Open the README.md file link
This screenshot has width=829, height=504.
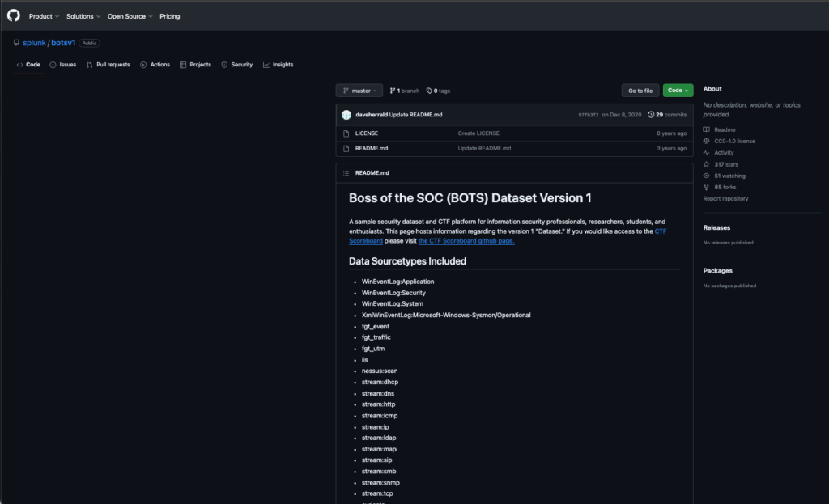coord(372,149)
